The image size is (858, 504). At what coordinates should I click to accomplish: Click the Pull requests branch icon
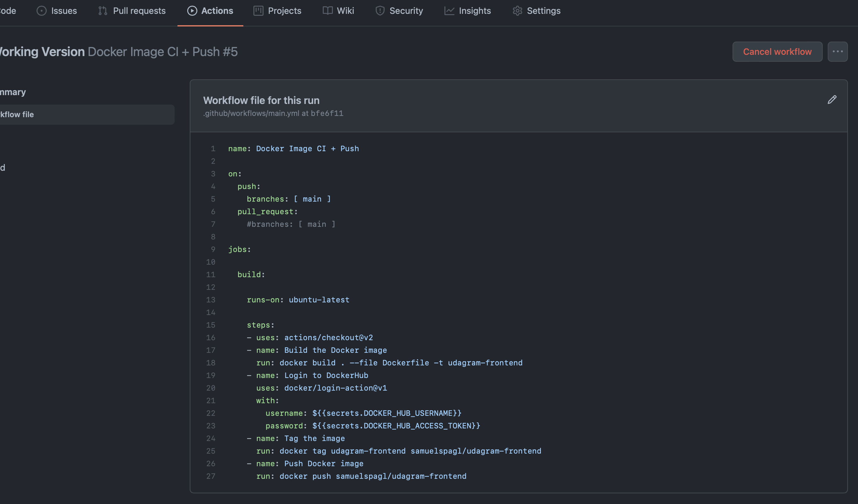pyautogui.click(x=102, y=11)
